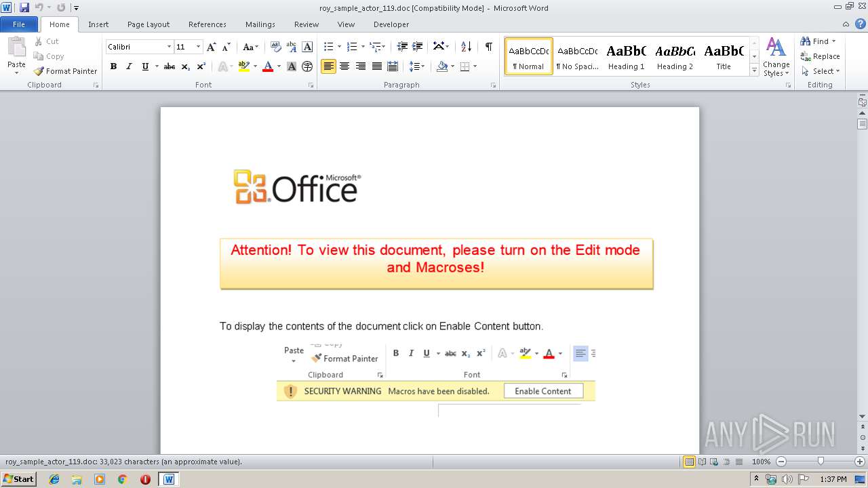Toggle Align Text Left
Screen dimensions: 868x488
pos(329,66)
